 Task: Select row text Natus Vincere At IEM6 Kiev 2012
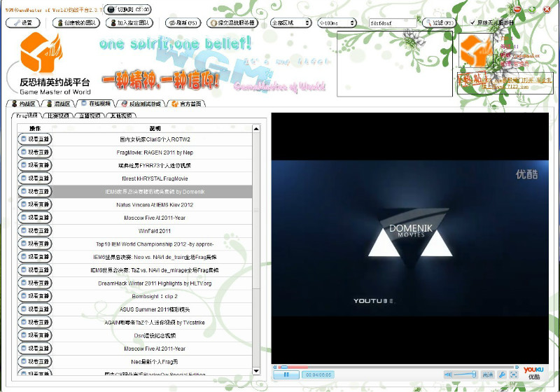tap(155, 205)
